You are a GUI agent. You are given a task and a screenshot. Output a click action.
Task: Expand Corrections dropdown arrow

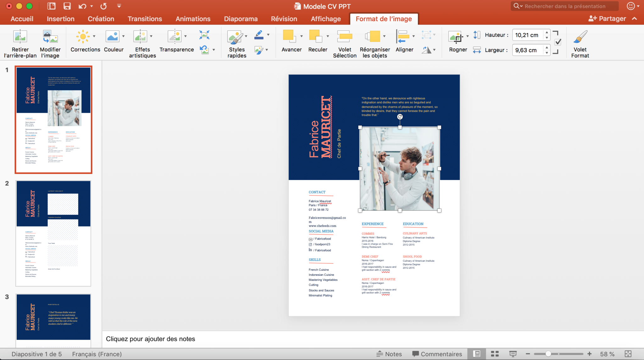click(94, 36)
